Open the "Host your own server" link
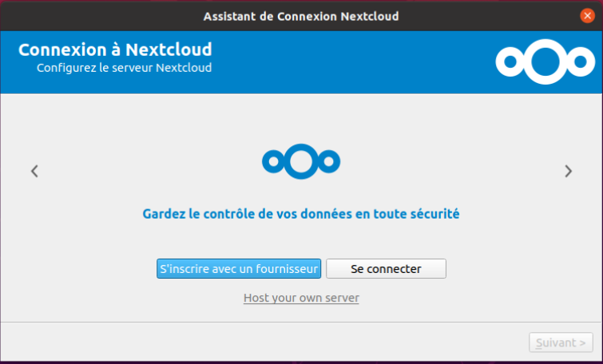This screenshot has height=364, width=603. tap(301, 298)
